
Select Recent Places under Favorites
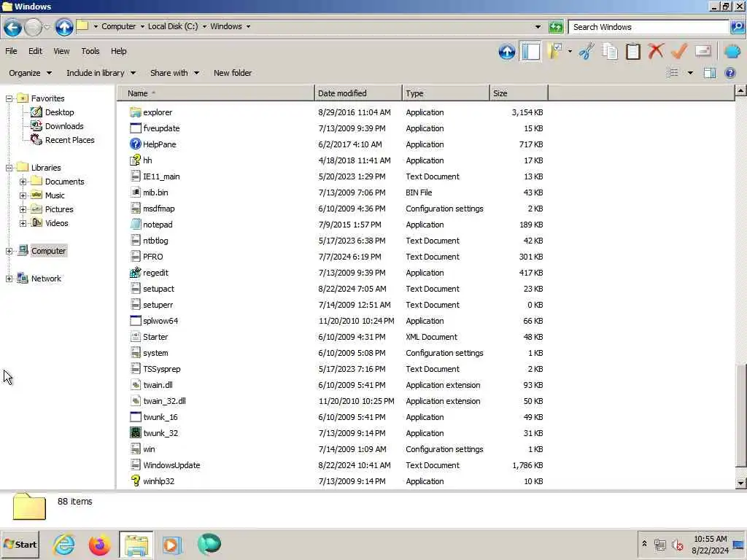pos(69,140)
